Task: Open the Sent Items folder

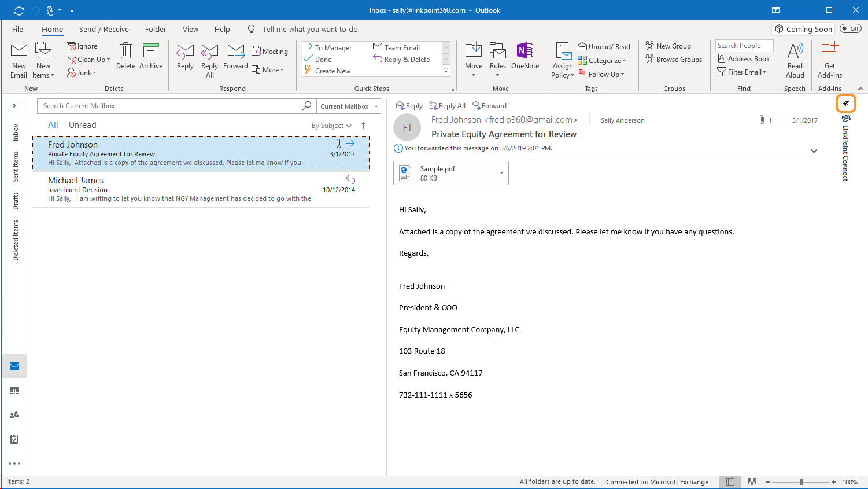Action: (16, 167)
